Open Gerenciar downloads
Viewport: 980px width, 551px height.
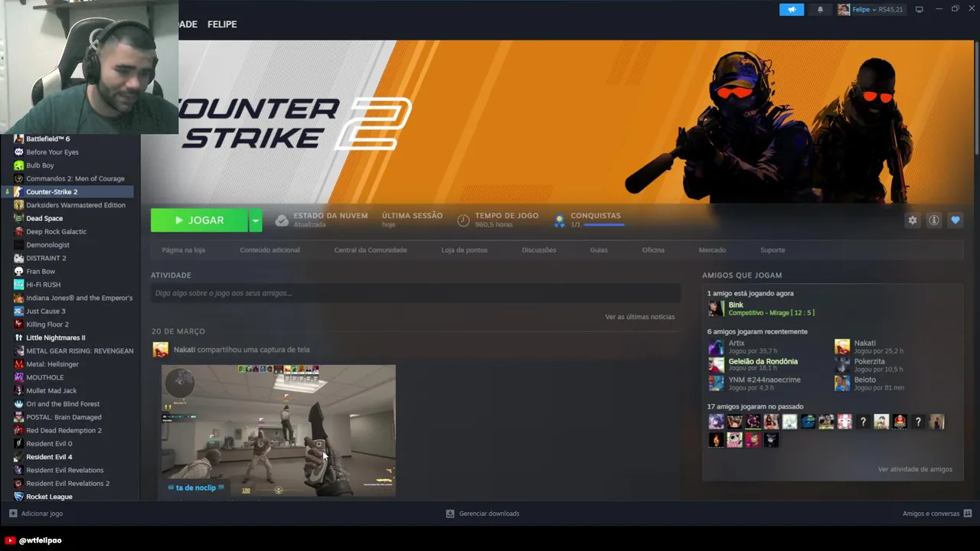click(482, 514)
